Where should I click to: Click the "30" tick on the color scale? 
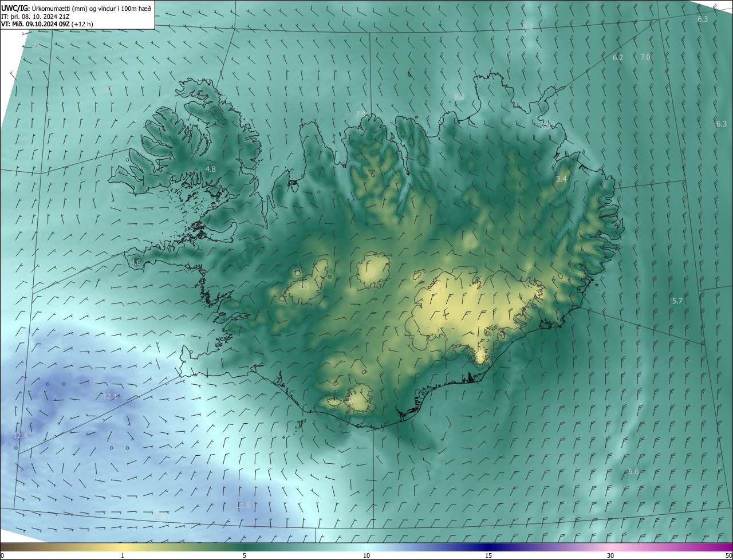tap(610, 555)
